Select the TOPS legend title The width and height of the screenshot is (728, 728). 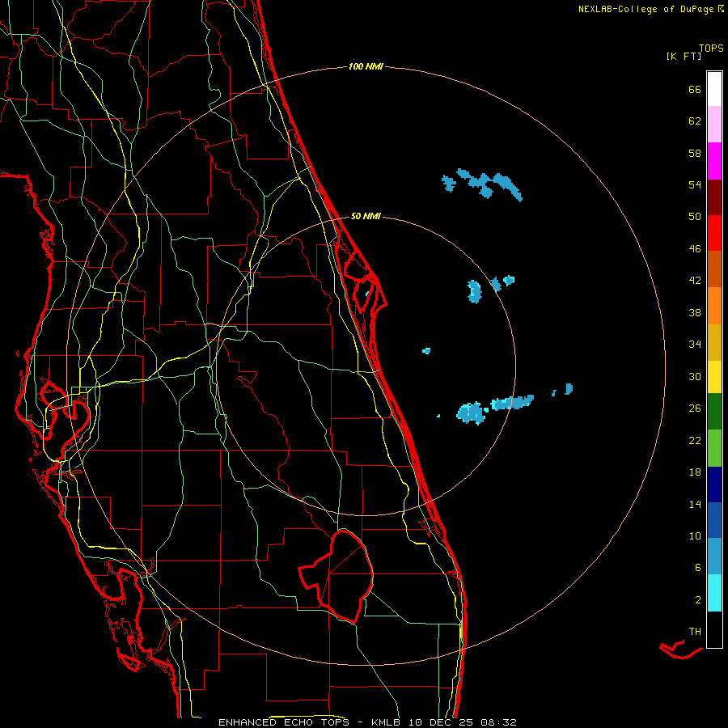(711, 48)
